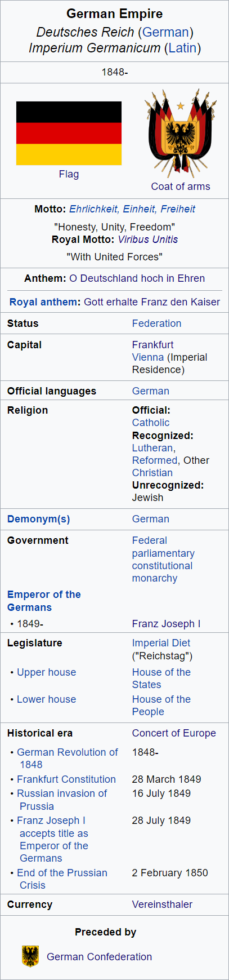This screenshot has width=229, height=980.
Task: Open the Emperor of the Germans link
Action: click(44, 601)
